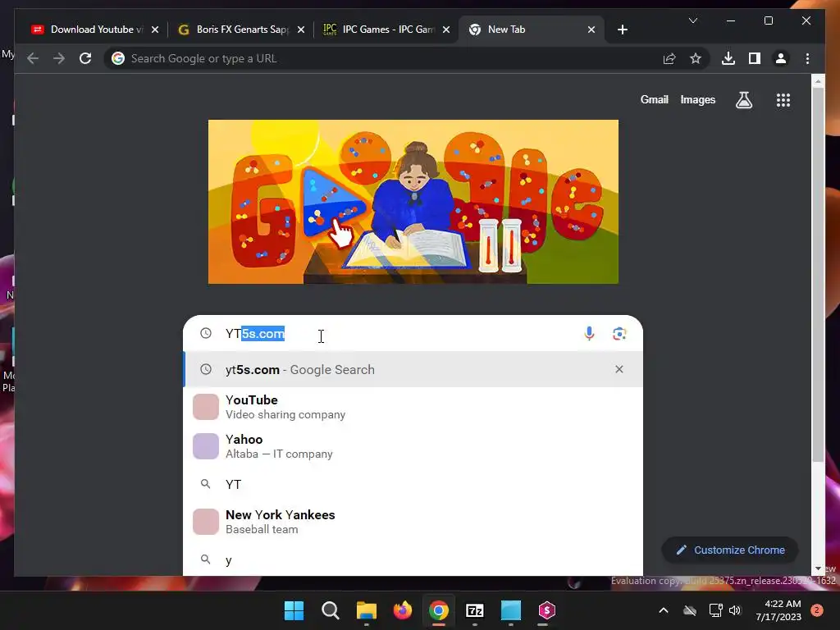Image resolution: width=840 pixels, height=630 pixels.
Task: Click the volume speaker icon in tray
Action: 735,610
